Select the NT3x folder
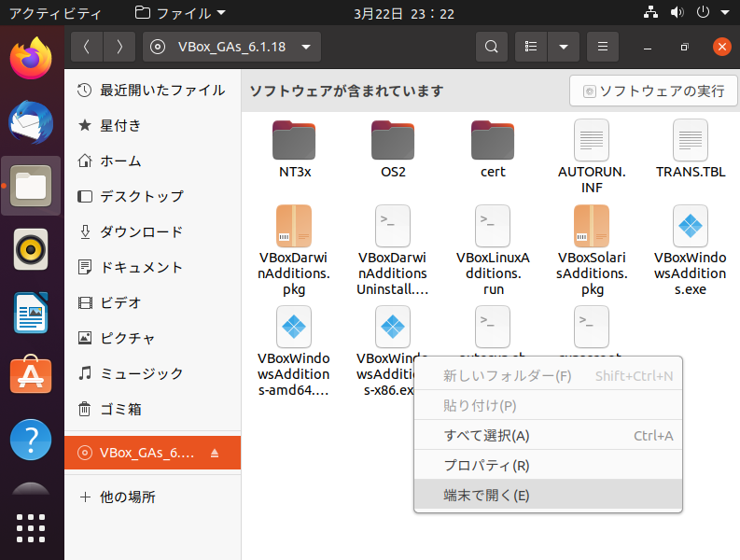This screenshot has width=740, height=560. [x=294, y=149]
